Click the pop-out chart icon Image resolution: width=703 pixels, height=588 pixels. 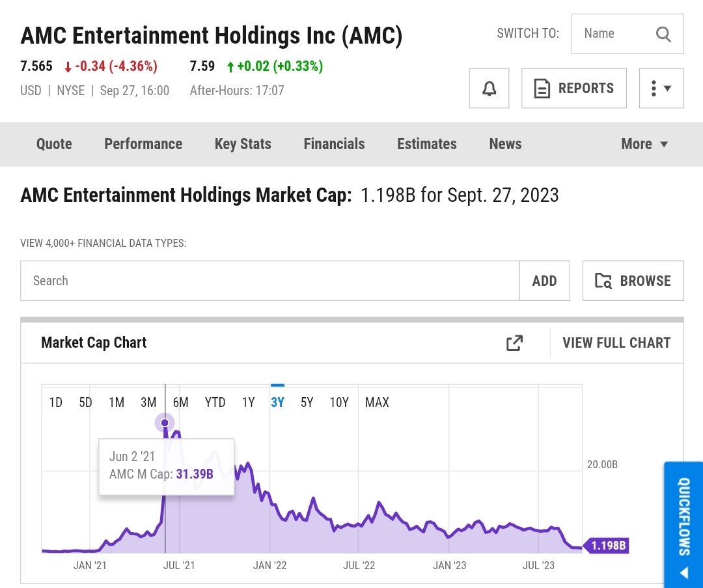514,343
